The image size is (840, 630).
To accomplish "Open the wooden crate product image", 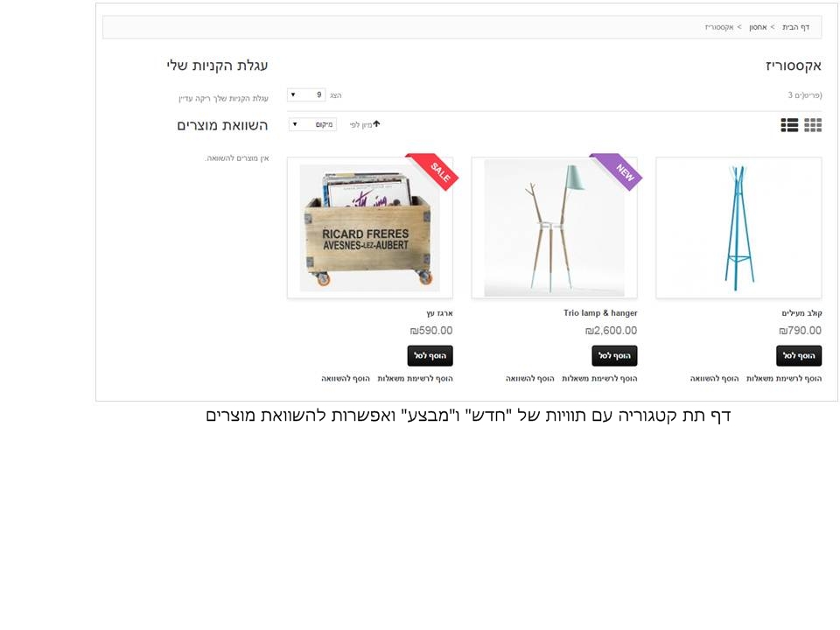I will click(370, 227).
